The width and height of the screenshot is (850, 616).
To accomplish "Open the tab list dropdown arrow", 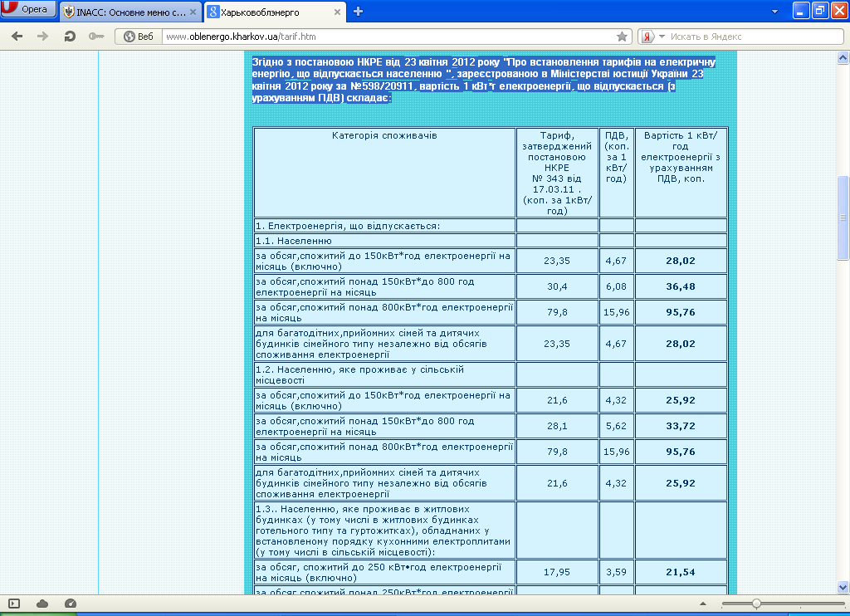I will pyautogui.click(x=774, y=12).
